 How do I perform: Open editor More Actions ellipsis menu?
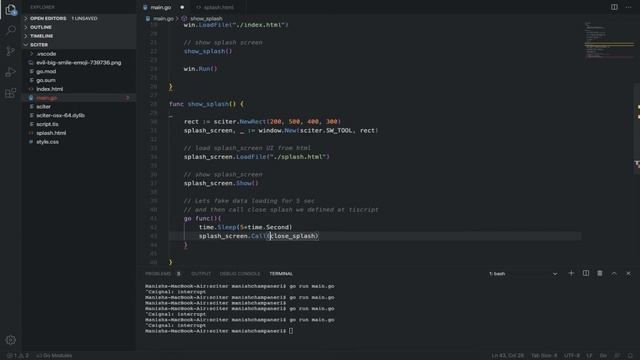[x=629, y=7]
